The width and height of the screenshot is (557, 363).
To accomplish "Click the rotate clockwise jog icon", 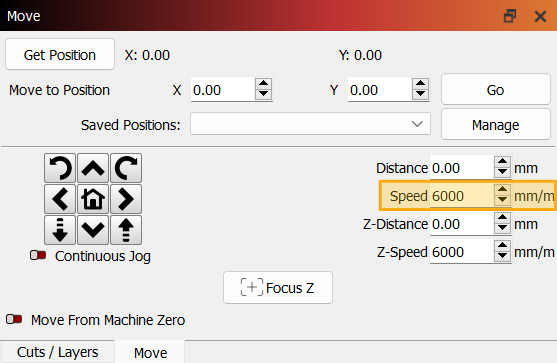I will (x=126, y=168).
